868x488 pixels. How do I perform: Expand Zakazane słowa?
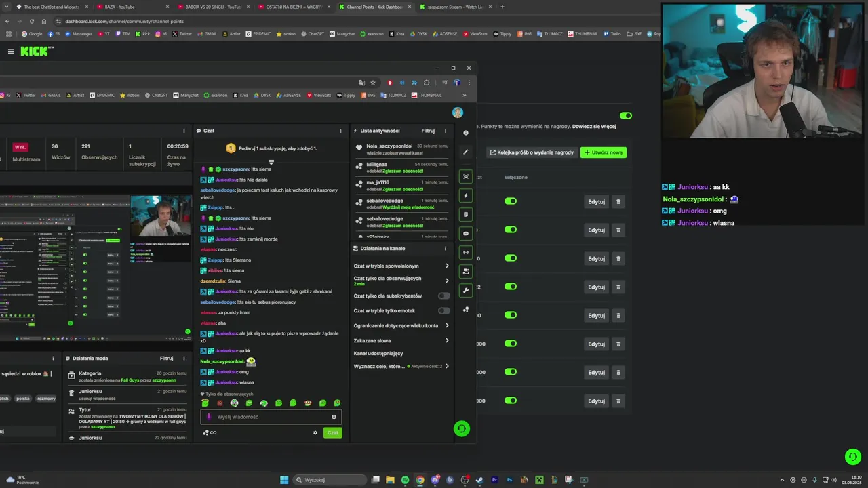click(401, 340)
